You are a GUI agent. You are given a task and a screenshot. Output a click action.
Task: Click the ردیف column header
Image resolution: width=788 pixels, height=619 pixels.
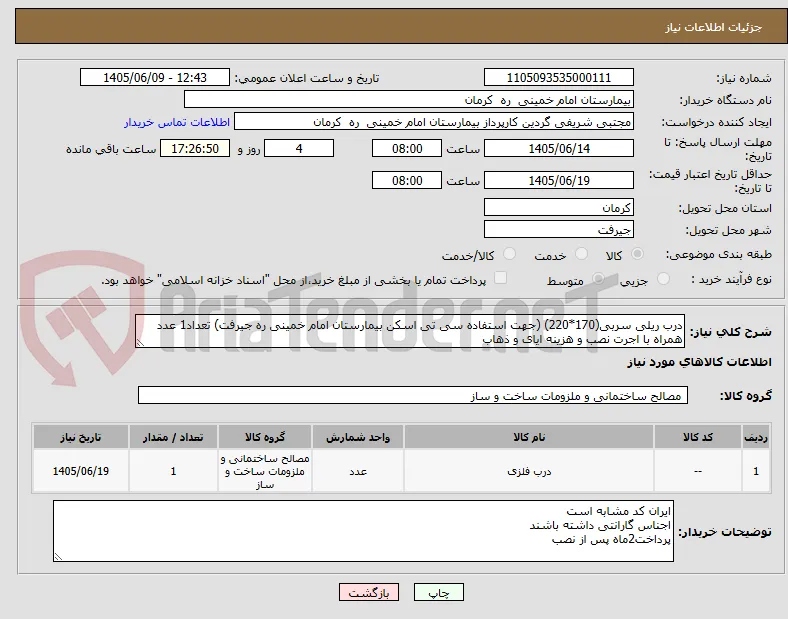[756, 437]
